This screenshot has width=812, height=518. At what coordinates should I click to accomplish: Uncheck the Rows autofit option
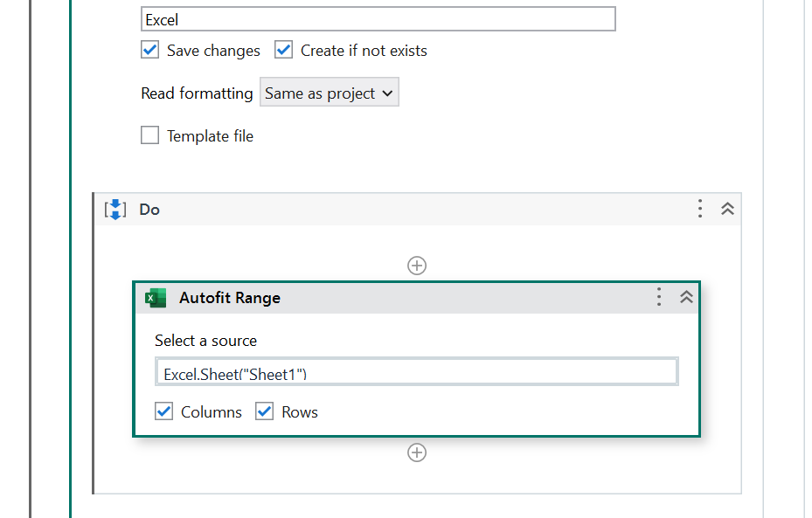tap(265, 411)
